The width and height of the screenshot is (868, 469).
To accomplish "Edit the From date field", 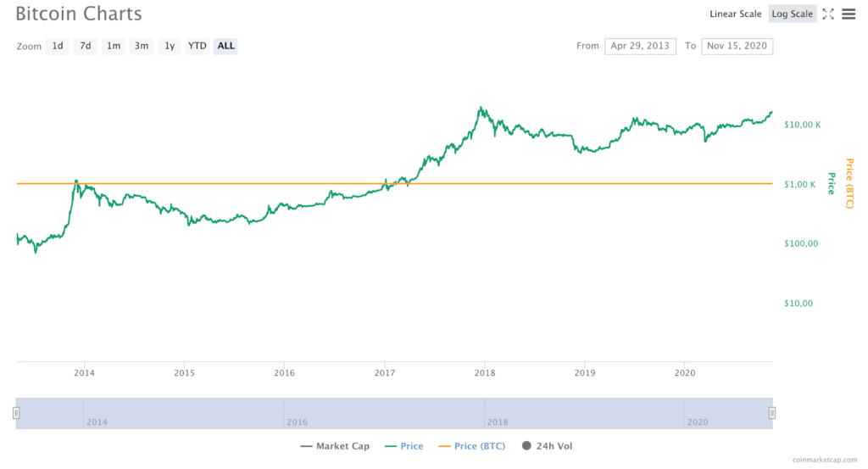I will pyautogui.click(x=640, y=46).
